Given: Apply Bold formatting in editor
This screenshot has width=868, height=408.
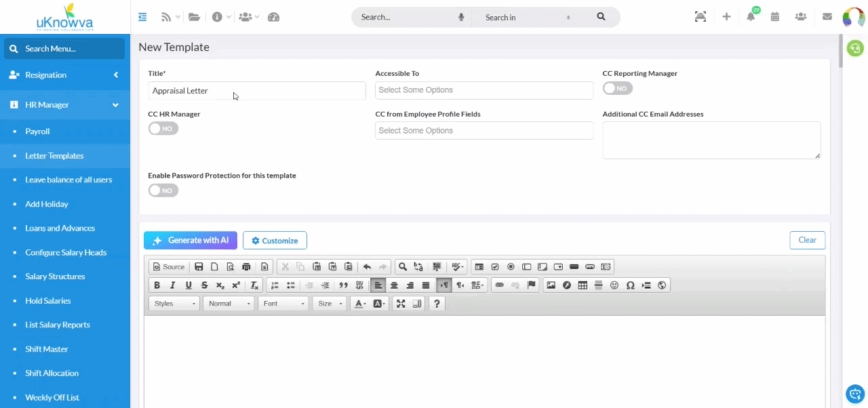Looking at the screenshot, I should (157, 285).
